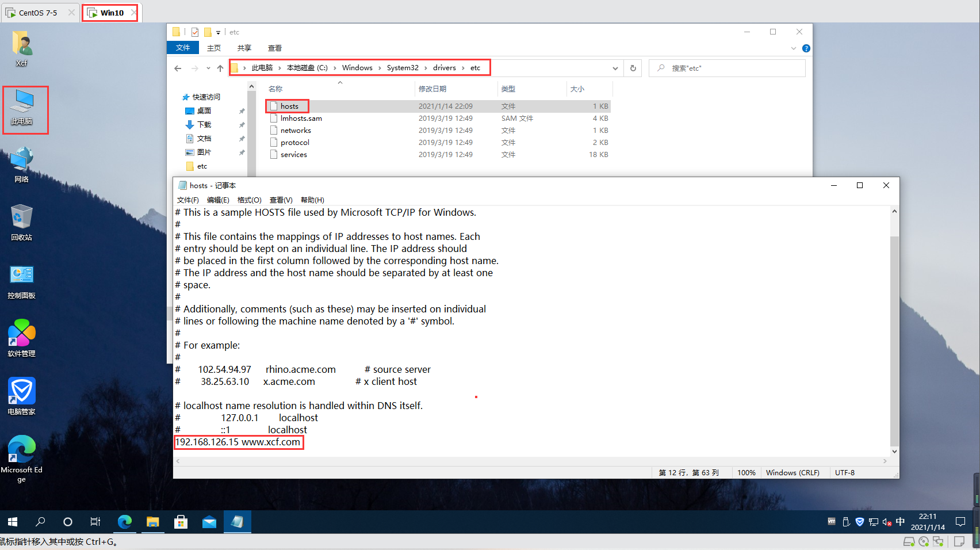Click the Explorer forward arrow
This screenshot has width=980, height=550.
pos(195,68)
